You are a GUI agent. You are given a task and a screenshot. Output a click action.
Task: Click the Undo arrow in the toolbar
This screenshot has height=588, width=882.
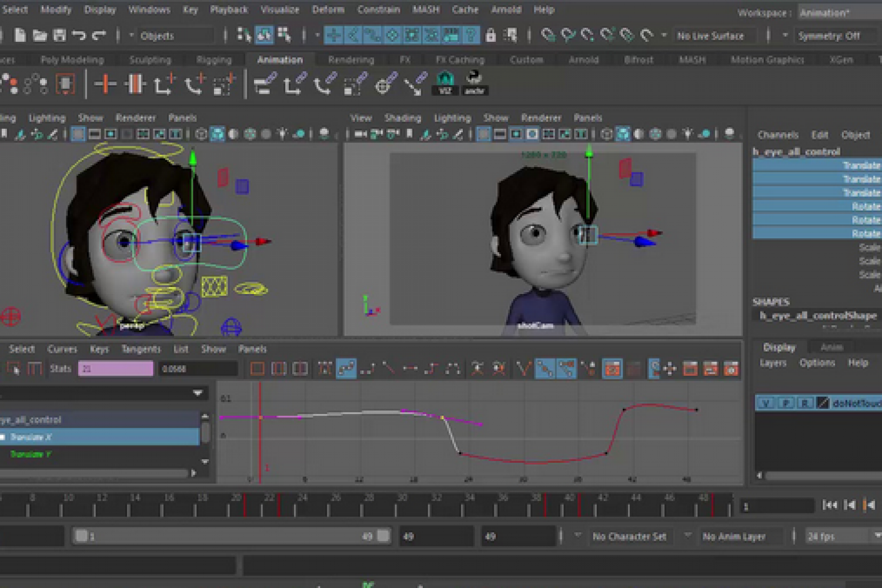tap(79, 36)
